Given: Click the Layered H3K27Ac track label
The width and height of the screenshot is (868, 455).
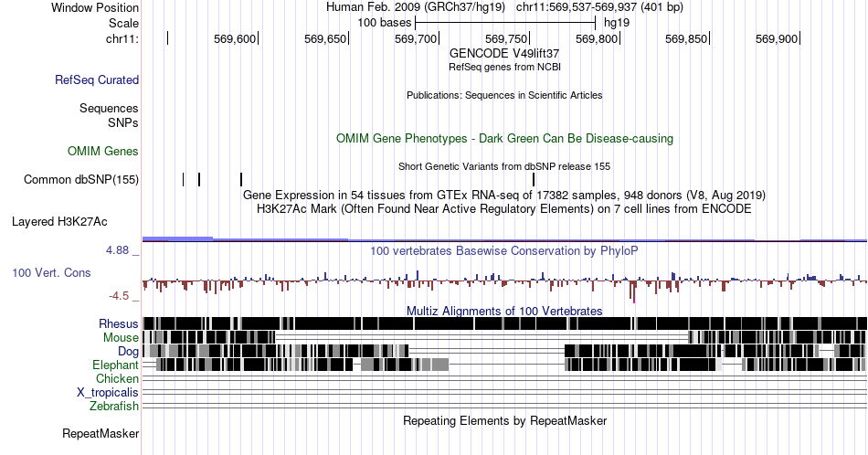Looking at the screenshot, I should (x=59, y=221).
